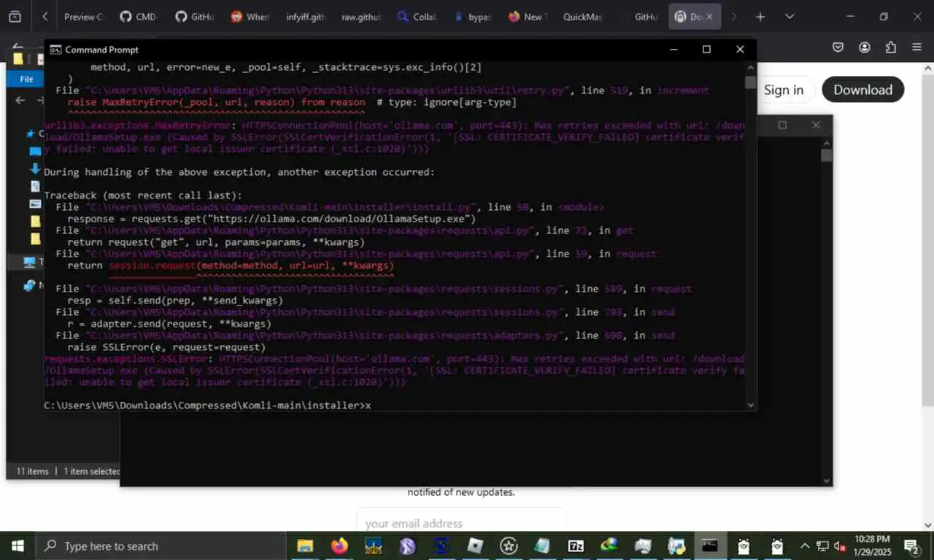Open the Command Prompt taskbar icon

pos(710,545)
